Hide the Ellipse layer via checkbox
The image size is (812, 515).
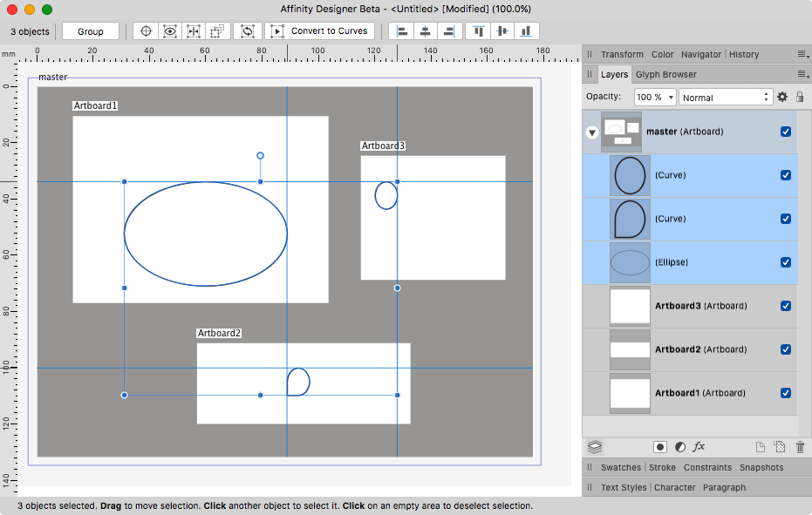[786, 262]
